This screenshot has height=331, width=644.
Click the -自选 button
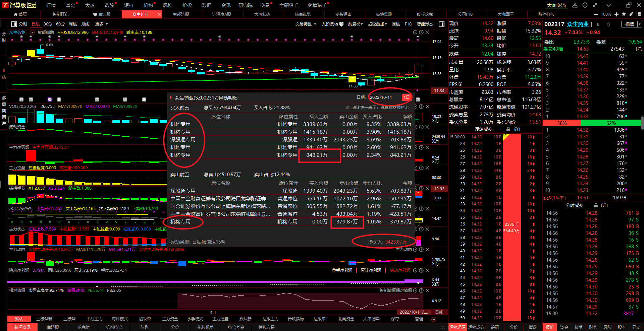tap(629, 24)
